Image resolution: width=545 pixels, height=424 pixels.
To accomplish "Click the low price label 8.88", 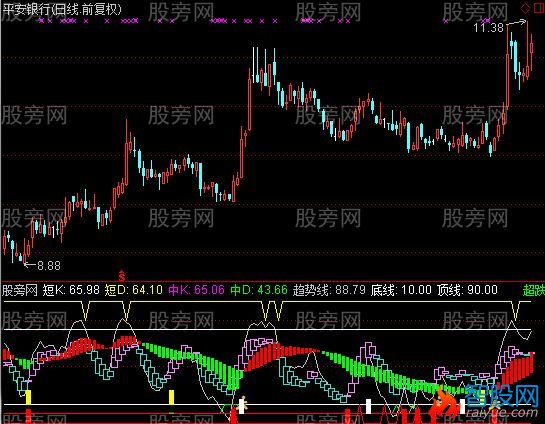I will (x=49, y=266).
